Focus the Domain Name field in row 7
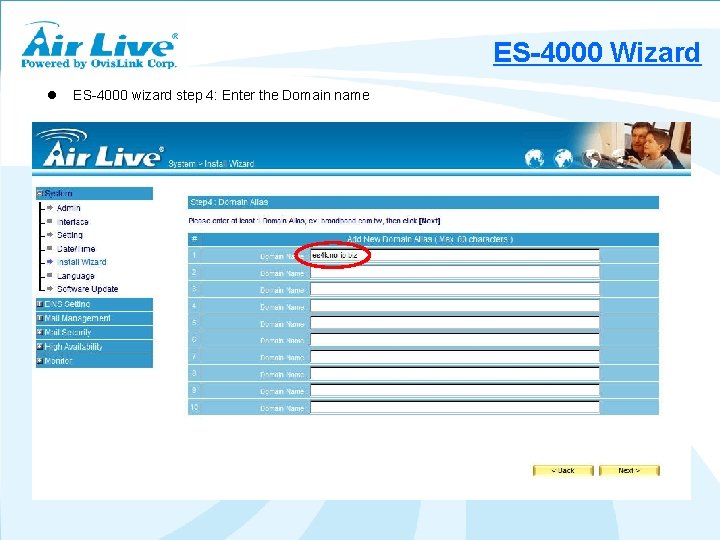The height and width of the screenshot is (540, 720). pyautogui.click(x=455, y=357)
